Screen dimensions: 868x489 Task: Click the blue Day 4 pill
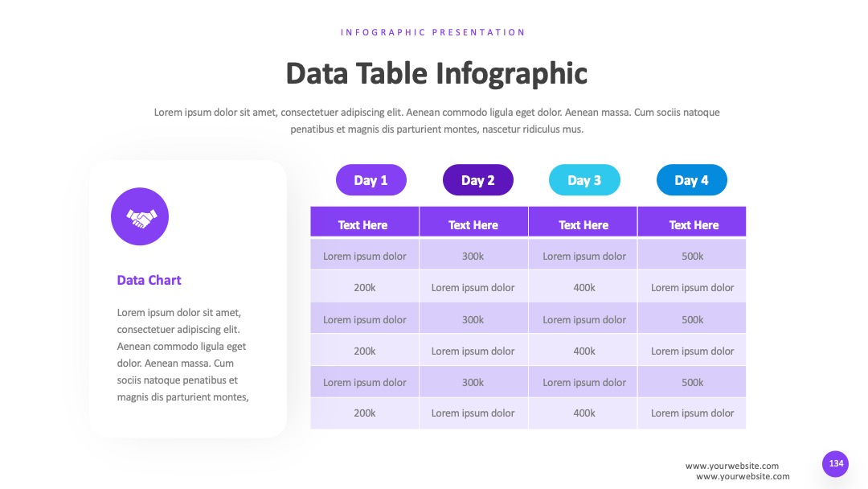691,180
